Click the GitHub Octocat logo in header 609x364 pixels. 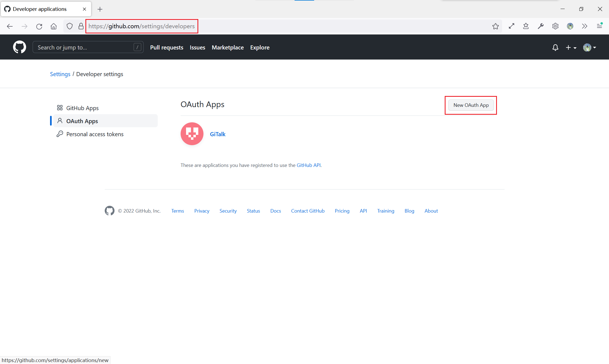[x=20, y=47]
